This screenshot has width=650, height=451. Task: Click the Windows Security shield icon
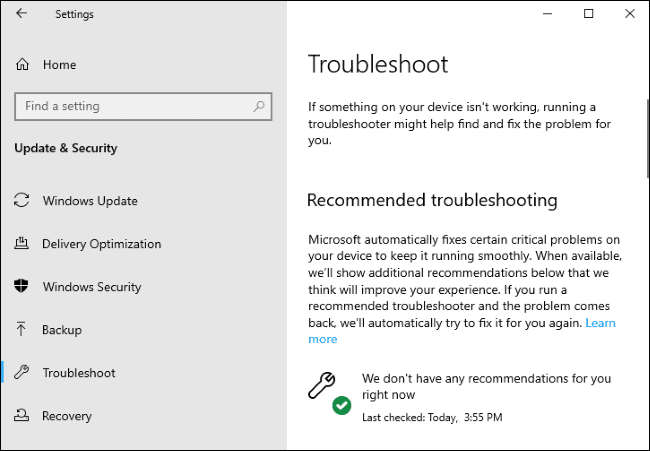pyautogui.click(x=22, y=287)
